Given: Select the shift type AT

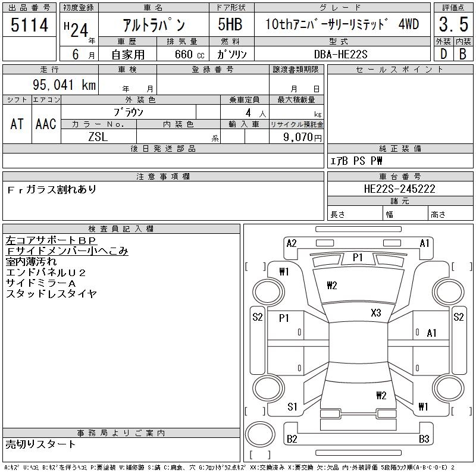Looking at the screenshot, I should [17, 124].
